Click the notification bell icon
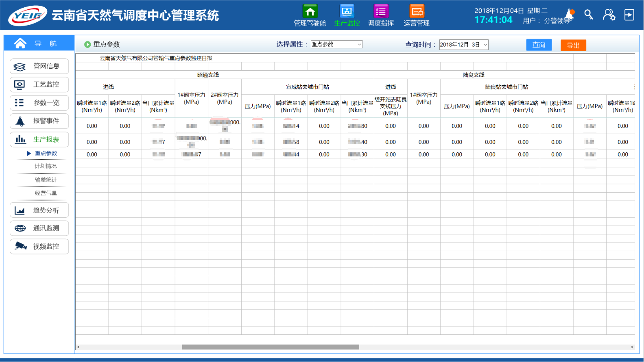 pyautogui.click(x=570, y=15)
